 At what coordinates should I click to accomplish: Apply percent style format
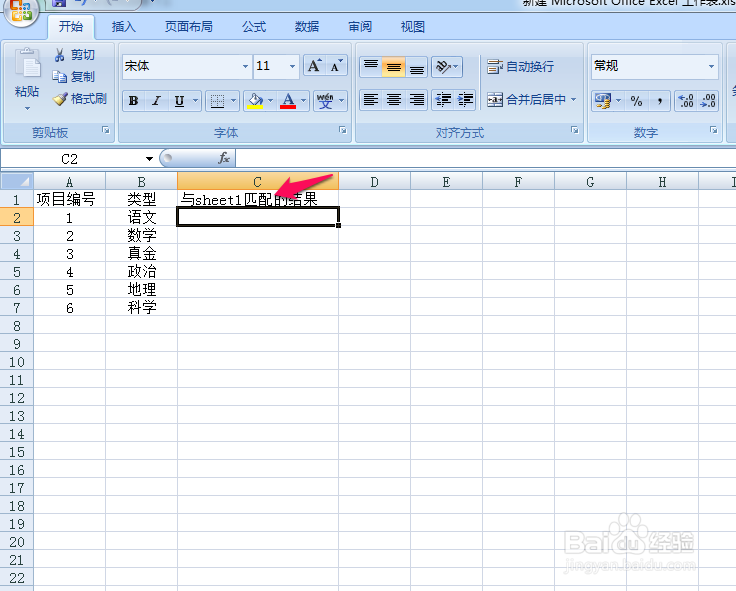tap(636, 100)
